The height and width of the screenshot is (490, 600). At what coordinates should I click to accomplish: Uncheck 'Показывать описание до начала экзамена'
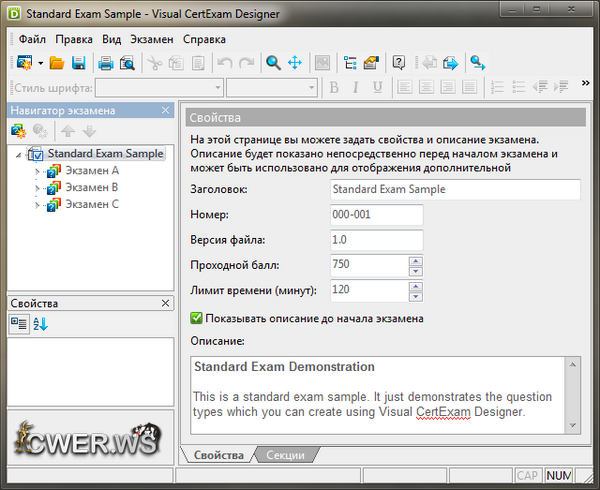click(196, 318)
